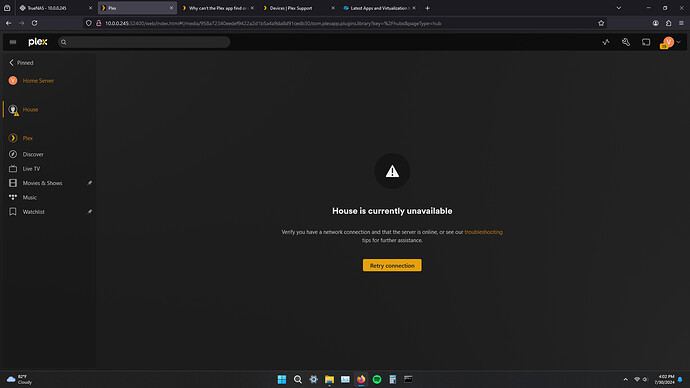The width and height of the screenshot is (690, 388).
Task: Select the House server in sidebar
Action: tap(30, 110)
